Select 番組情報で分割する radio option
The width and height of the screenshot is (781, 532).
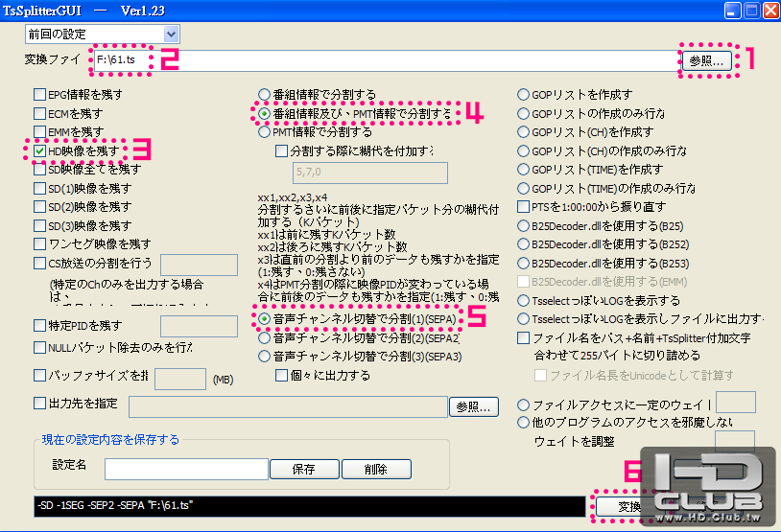[264, 95]
